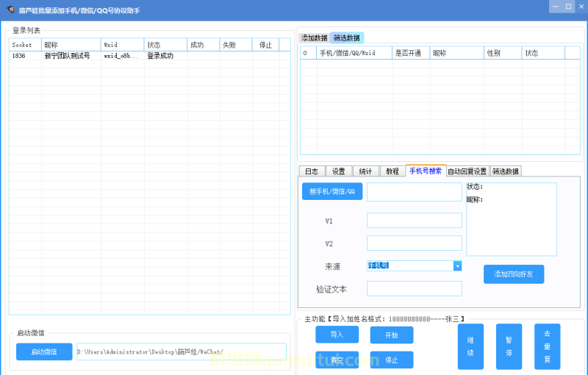Open the 来源 dropdown arrow
The height and width of the screenshot is (375, 588).
point(457,266)
